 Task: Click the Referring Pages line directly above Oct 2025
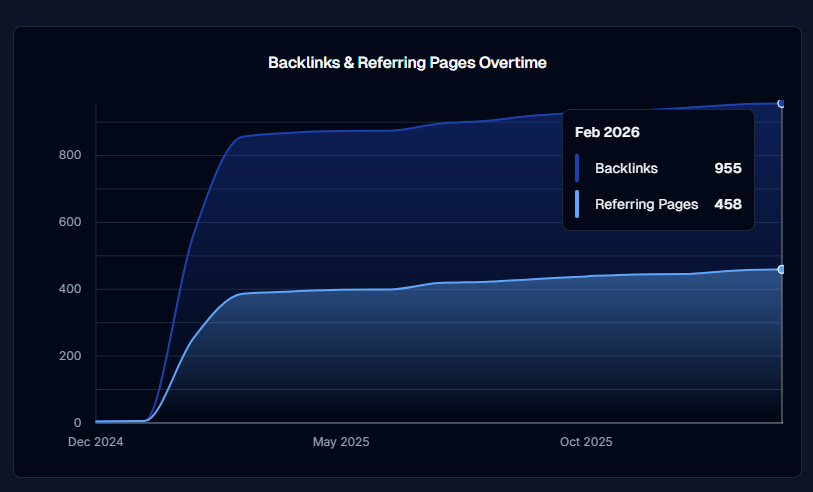point(586,276)
